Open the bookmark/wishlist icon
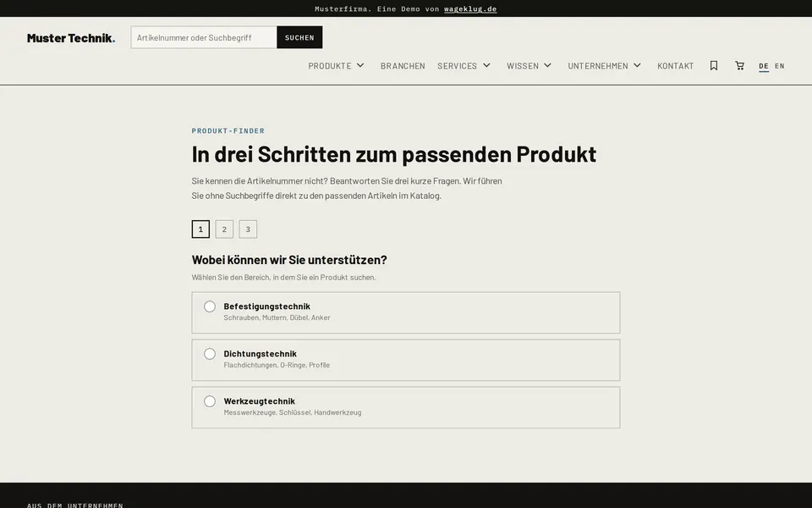Image resolution: width=812 pixels, height=508 pixels. pyautogui.click(x=714, y=65)
